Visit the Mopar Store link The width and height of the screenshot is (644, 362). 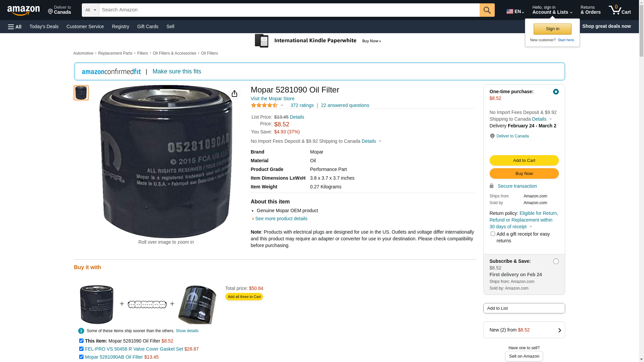[272, 99]
